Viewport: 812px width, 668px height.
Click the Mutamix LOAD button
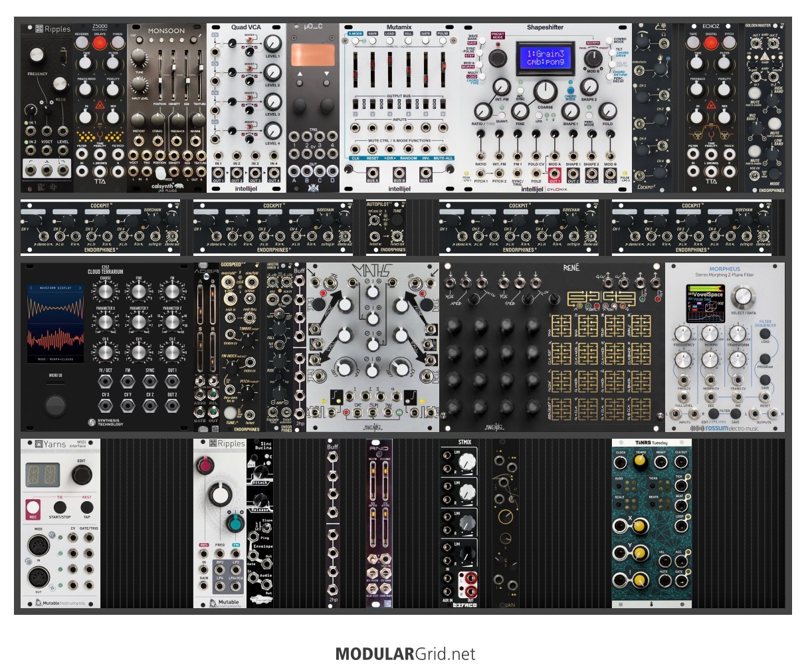click(390, 41)
